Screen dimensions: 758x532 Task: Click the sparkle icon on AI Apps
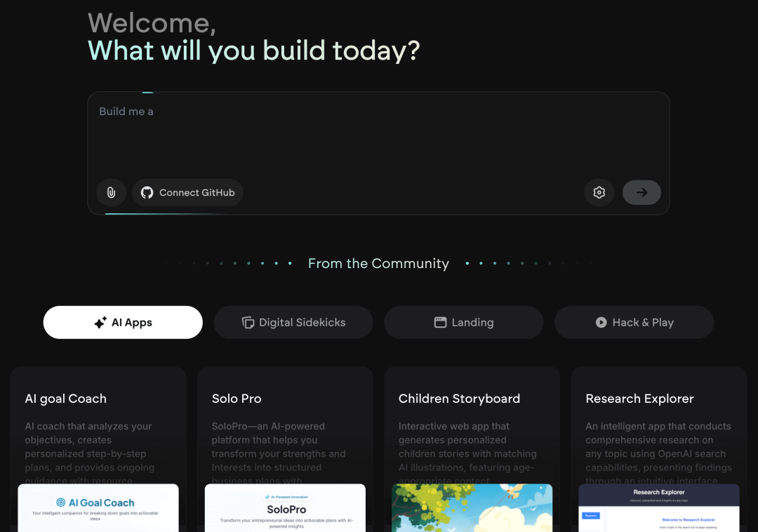(100, 323)
